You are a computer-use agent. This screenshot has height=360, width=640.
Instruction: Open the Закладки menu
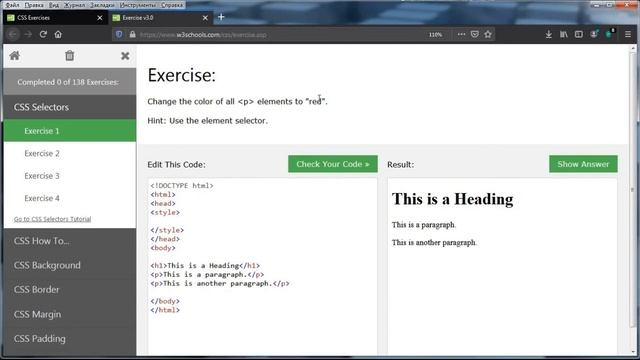click(102, 5)
